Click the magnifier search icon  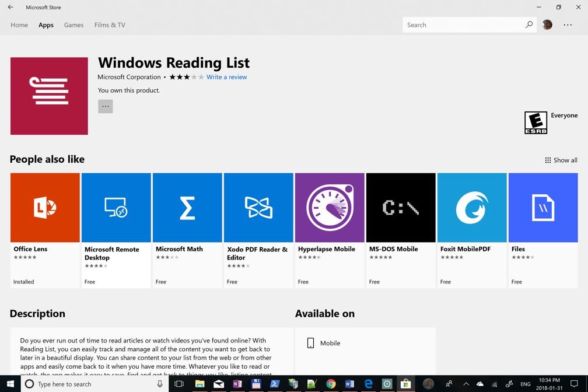click(529, 24)
